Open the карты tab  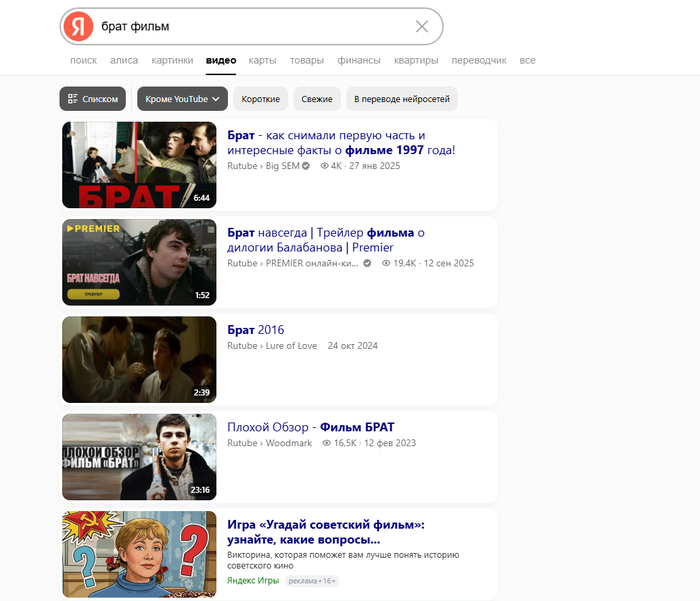coord(262,60)
